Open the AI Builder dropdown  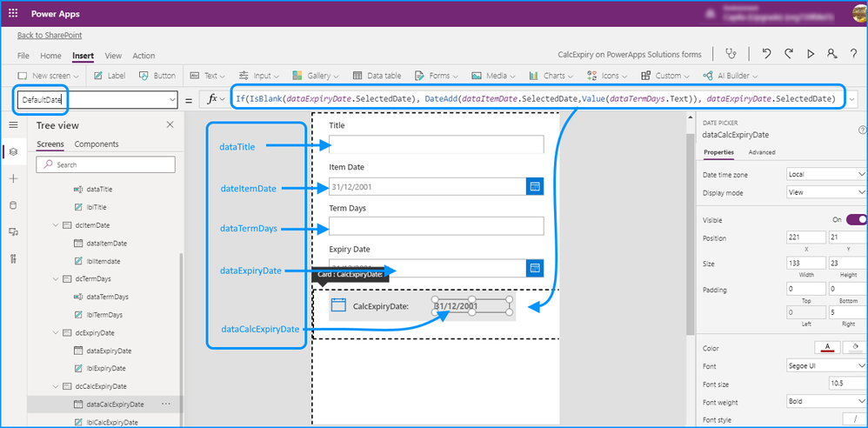[x=730, y=76]
